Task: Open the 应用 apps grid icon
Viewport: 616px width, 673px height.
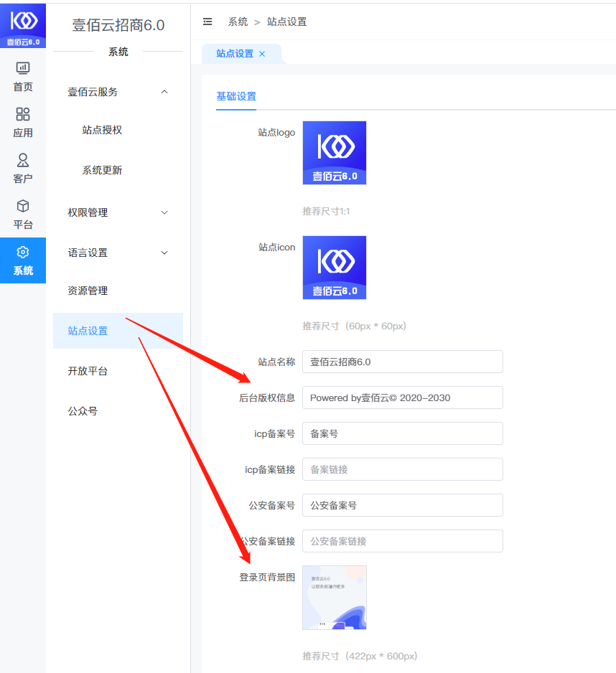Action: (x=23, y=115)
